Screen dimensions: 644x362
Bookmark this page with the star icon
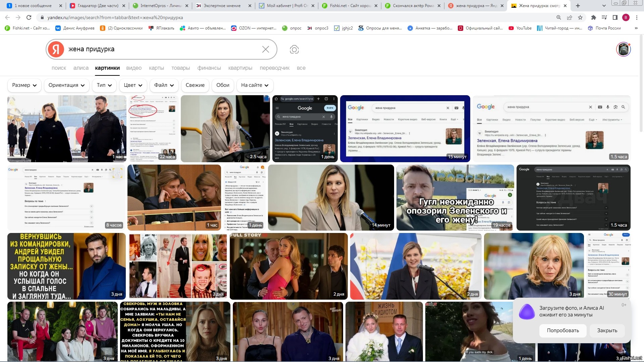coord(580,17)
